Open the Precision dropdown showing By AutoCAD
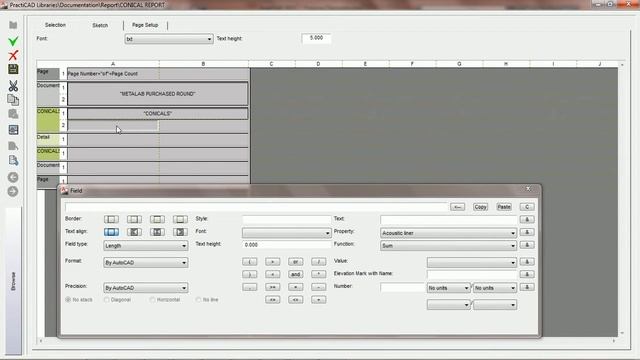Image resolution: width=640 pixels, height=360 pixels. (145, 288)
